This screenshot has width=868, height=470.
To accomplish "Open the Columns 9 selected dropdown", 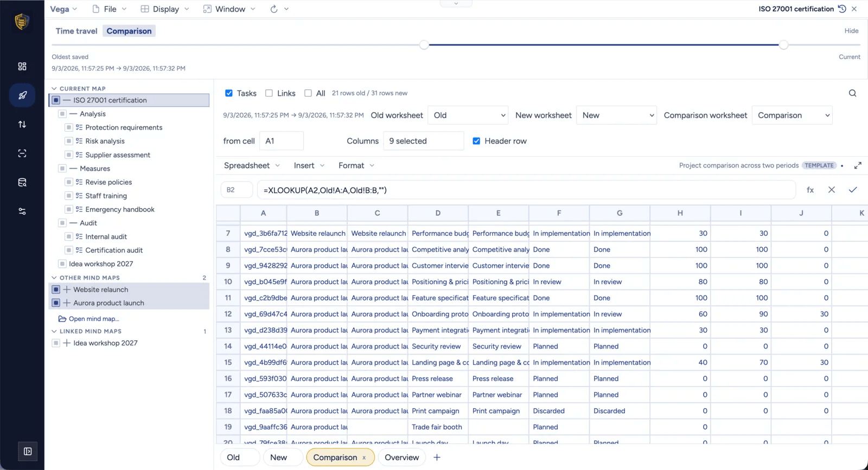I will pyautogui.click(x=424, y=141).
